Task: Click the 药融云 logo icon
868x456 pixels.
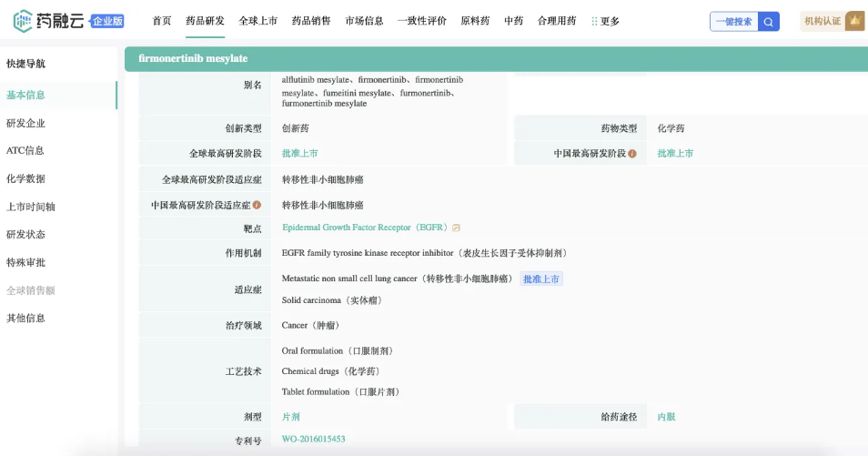Action: (23, 21)
